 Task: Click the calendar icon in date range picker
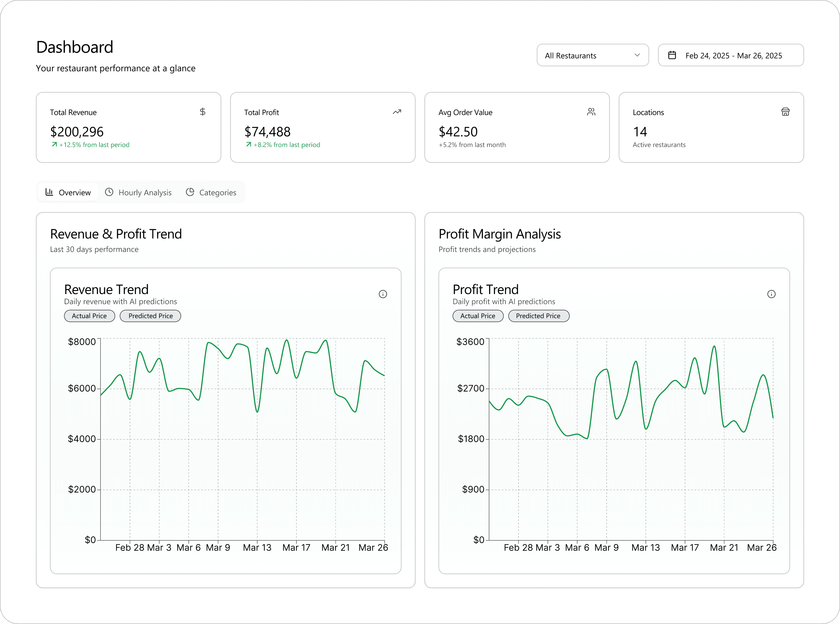(x=672, y=55)
